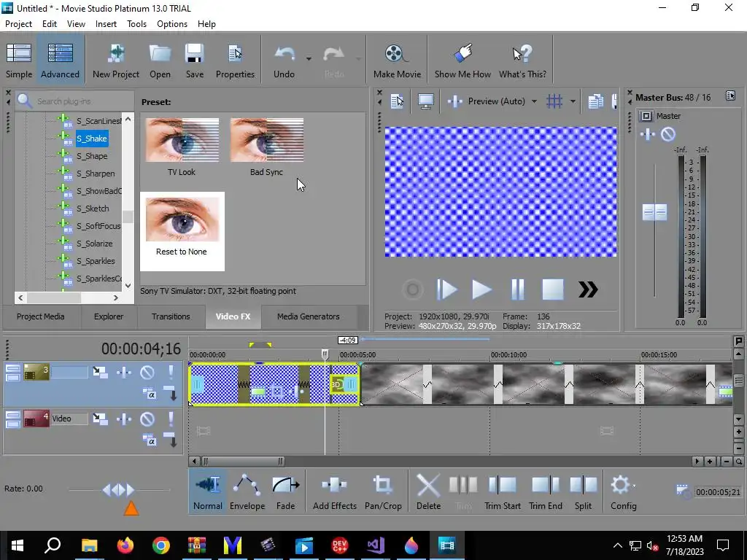Switch to the Media Generators tab
Image resolution: width=747 pixels, height=560 pixels.
[309, 316]
